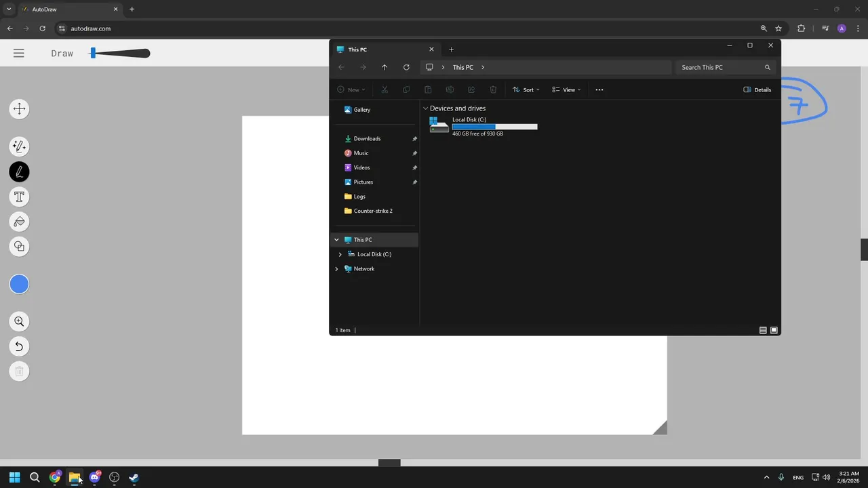Open the Chrome tab search dropdown
Screen dimensions: 868x488
pyautogui.click(x=9, y=9)
